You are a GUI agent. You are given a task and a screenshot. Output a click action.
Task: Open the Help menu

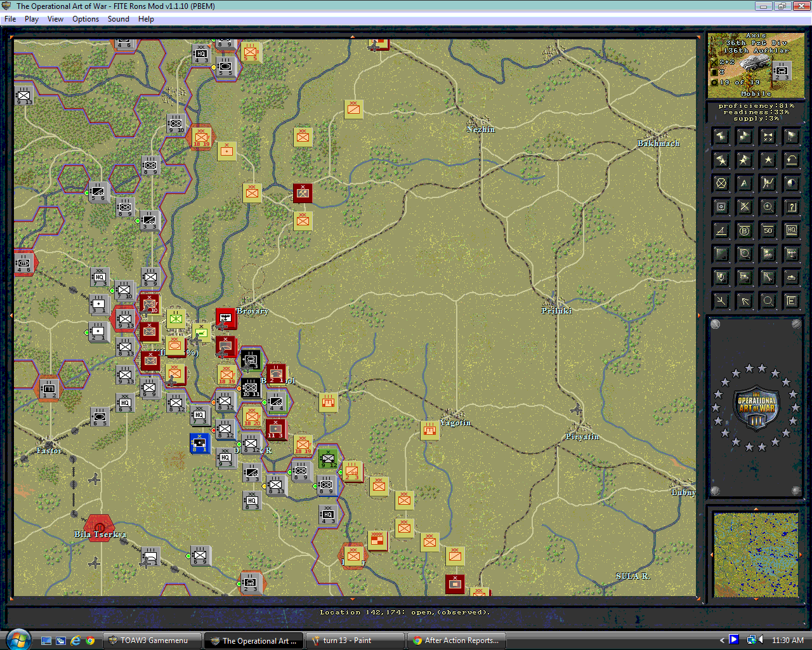[146, 19]
